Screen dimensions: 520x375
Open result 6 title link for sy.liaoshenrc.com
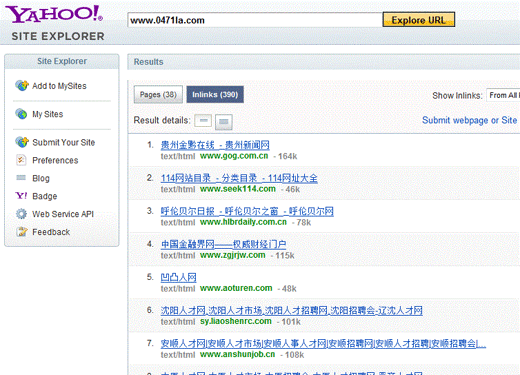point(291,311)
